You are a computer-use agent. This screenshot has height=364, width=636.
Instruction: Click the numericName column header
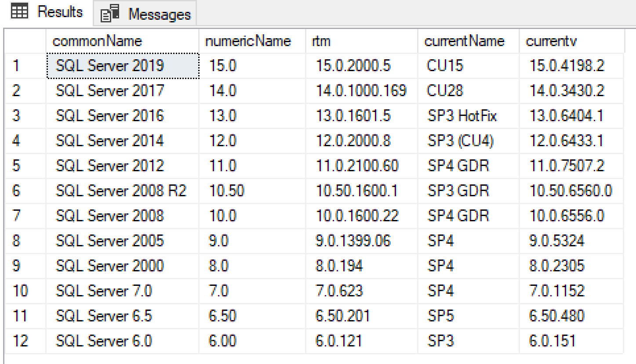click(248, 41)
